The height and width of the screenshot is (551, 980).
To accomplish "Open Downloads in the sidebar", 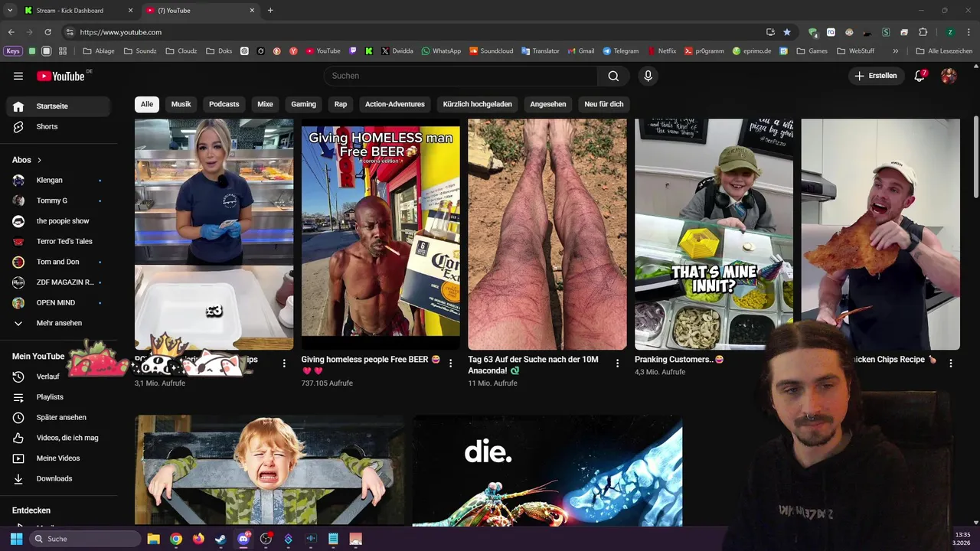I will tap(59, 478).
